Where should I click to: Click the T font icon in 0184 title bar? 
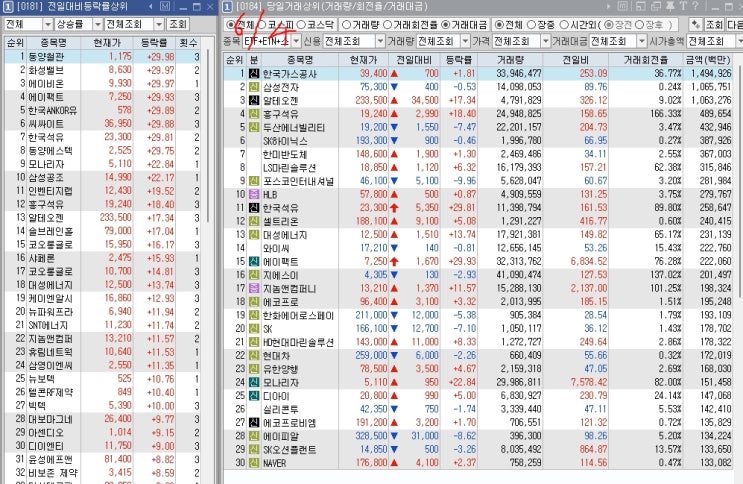click(683, 7)
